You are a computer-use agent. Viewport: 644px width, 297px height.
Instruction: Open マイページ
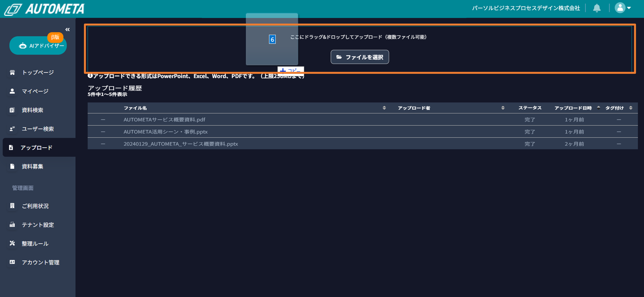[x=35, y=91]
